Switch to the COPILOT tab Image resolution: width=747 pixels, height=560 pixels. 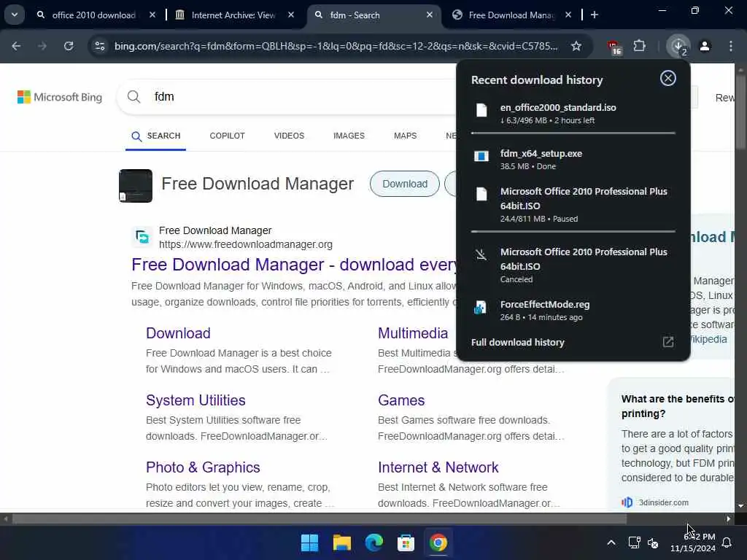point(228,136)
